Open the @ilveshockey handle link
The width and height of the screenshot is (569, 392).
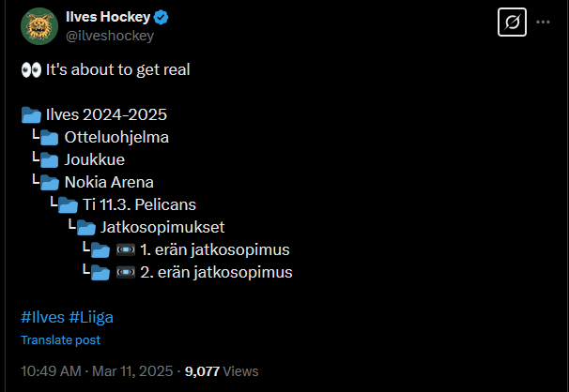coord(110,36)
